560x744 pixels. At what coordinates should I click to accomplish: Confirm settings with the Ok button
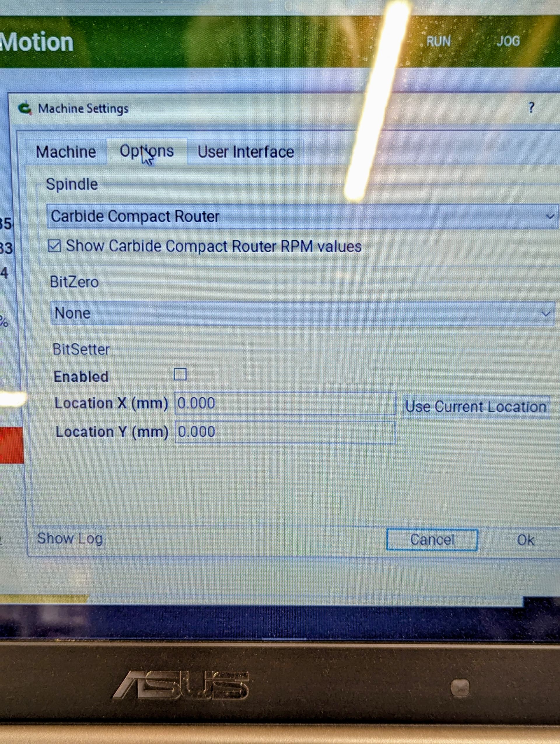(525, 540)
